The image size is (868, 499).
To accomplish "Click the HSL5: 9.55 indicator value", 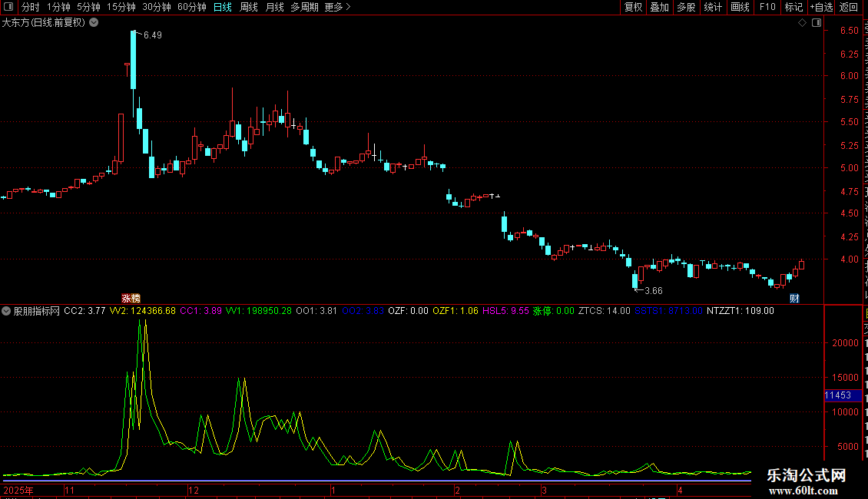I will [505, 311].
